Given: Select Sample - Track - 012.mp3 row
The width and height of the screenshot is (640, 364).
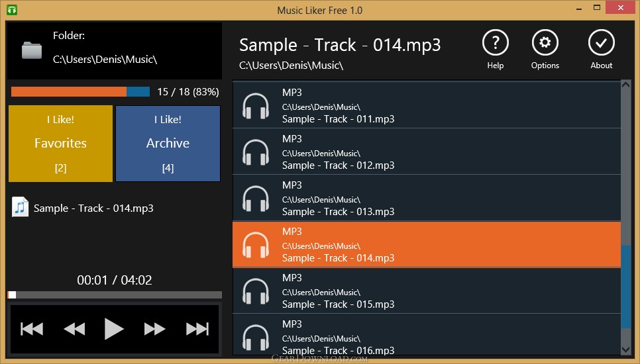Looking at the screenshot, I should (427, 152).
